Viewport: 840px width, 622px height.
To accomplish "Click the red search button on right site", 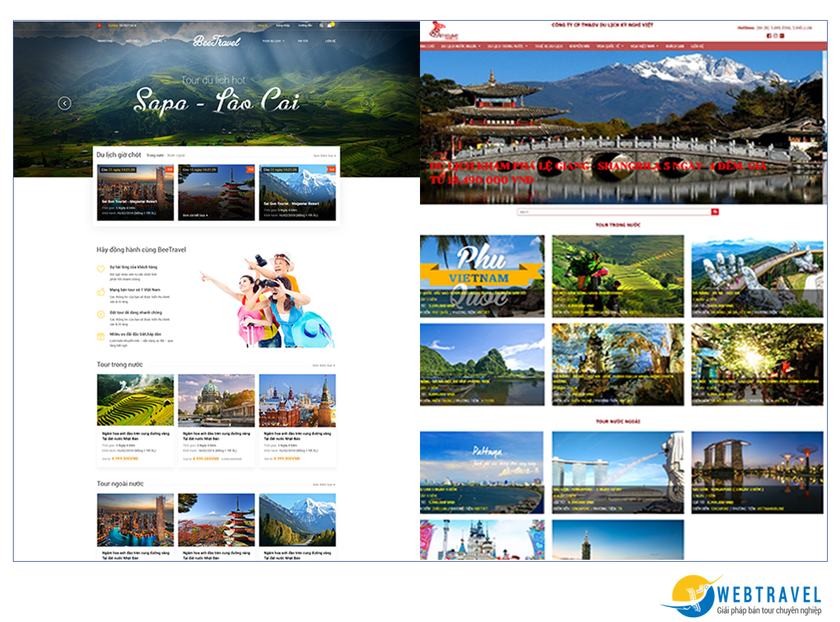I will point(715,212).
